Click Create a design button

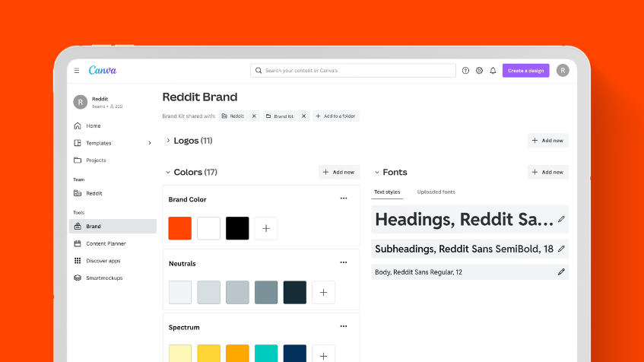point(525,71)
